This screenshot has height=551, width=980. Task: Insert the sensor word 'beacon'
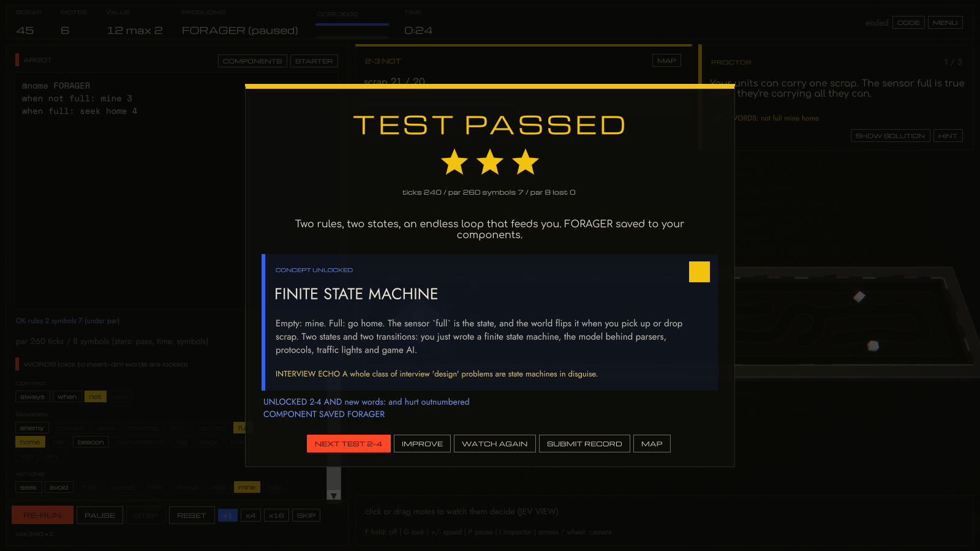tap(91, 442)
